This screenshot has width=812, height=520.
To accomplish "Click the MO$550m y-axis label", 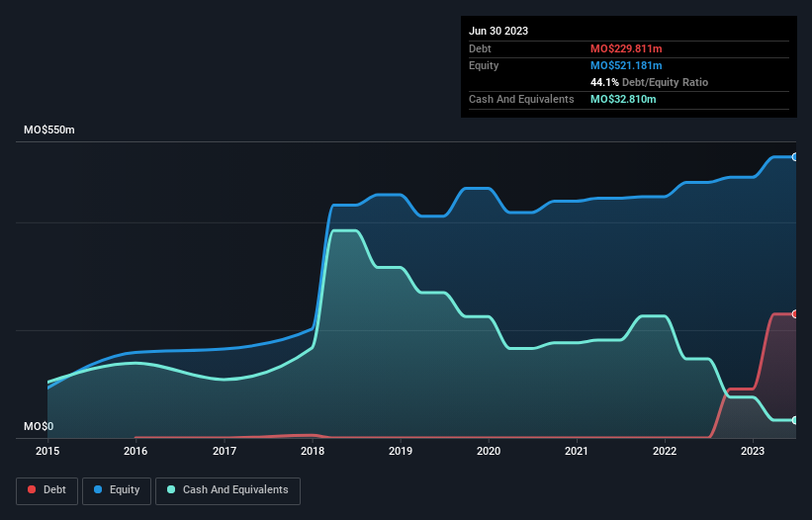I will (x=49, y=130).
